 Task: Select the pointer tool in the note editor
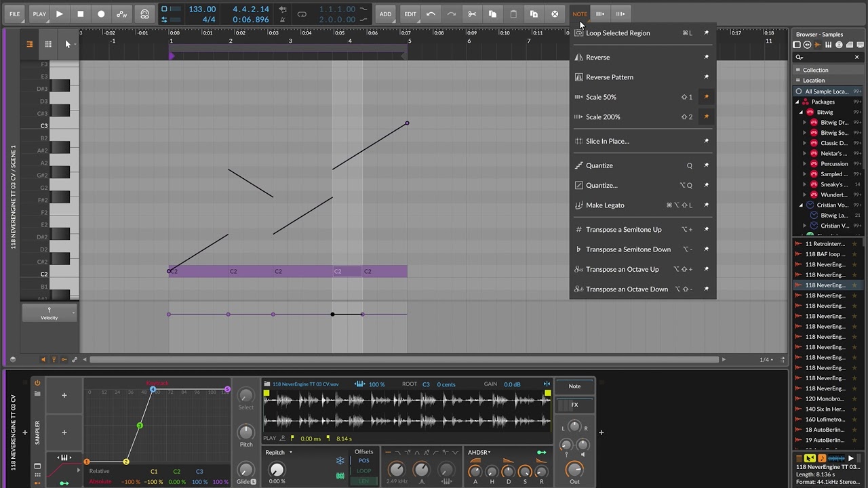(x=67, y=44)
